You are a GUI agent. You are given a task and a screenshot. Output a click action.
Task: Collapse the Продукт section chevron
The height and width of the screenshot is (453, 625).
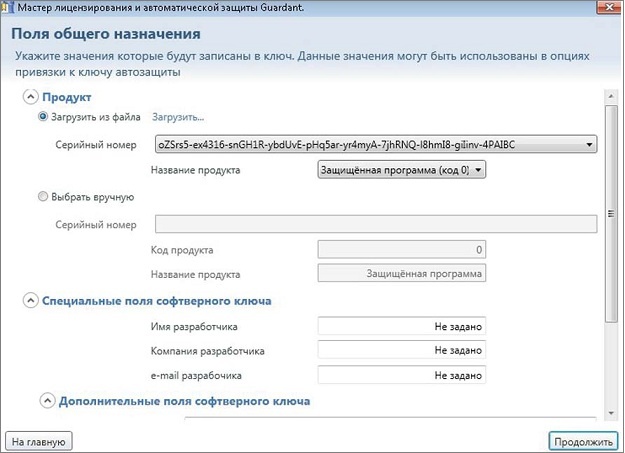30,97
